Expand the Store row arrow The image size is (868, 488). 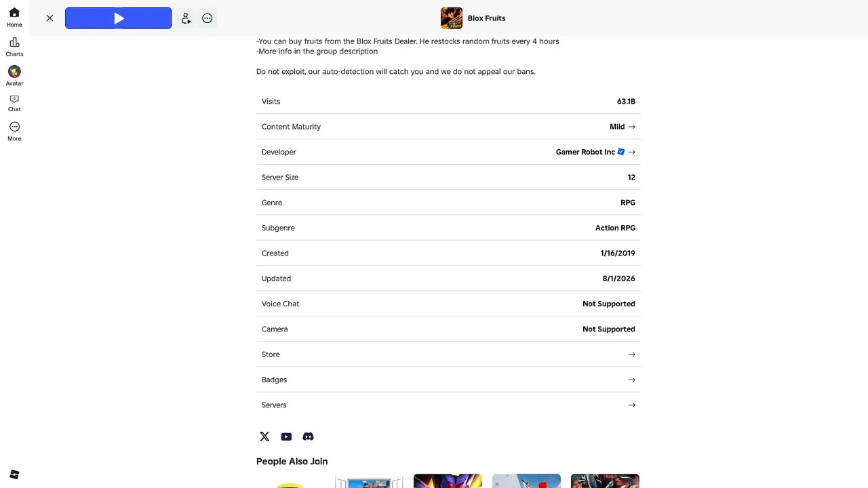[631, 354]
